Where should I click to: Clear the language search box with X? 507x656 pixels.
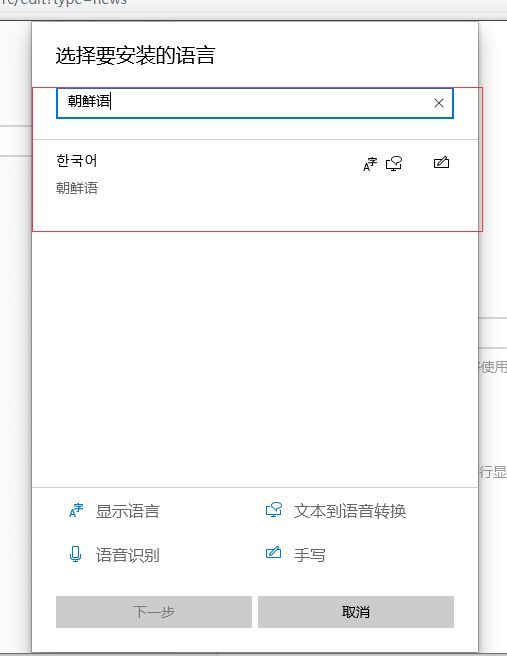(x=439, y=103)
